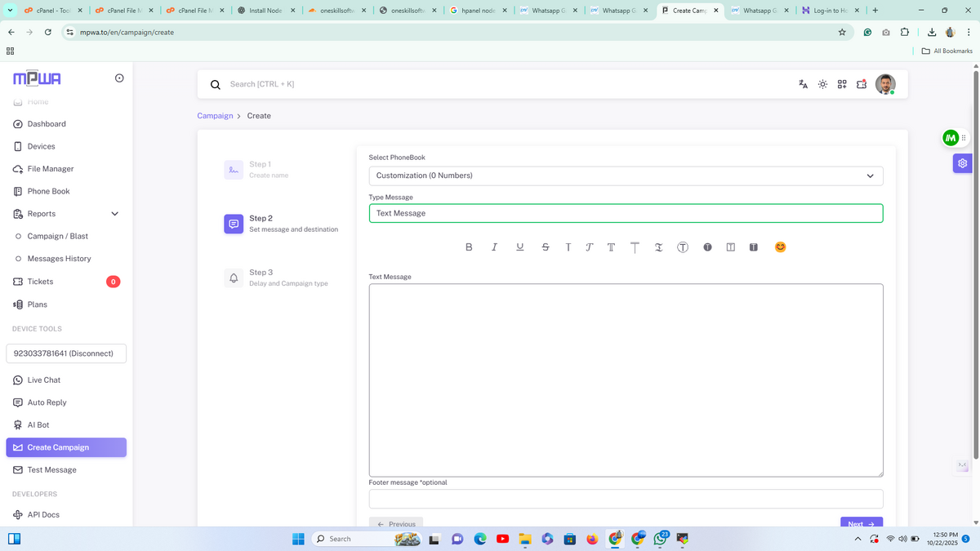Click the underline formatting icon
The width and height of the screenshot is (980, 551).
(x=520, y=247)
